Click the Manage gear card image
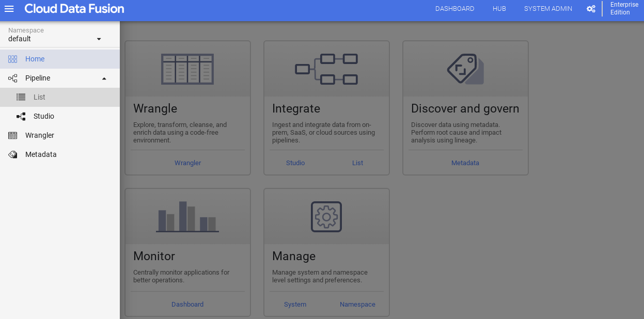The height and width of the screenshot is (319, 644). (x=326, y=217)
